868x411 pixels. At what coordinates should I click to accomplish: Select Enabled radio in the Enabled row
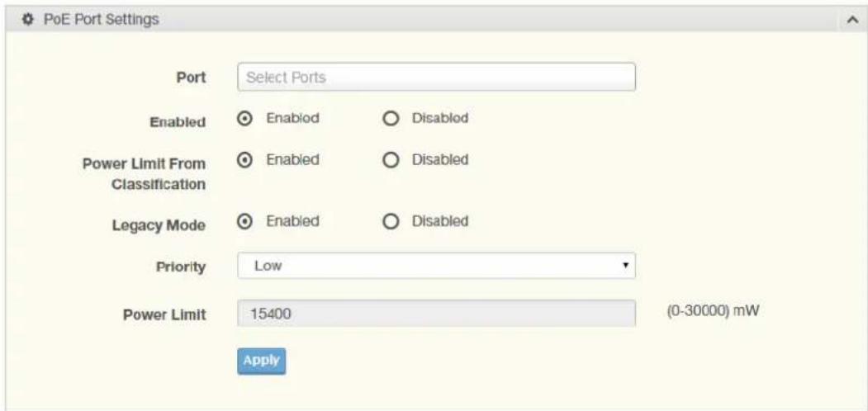[x=245, y=118]
